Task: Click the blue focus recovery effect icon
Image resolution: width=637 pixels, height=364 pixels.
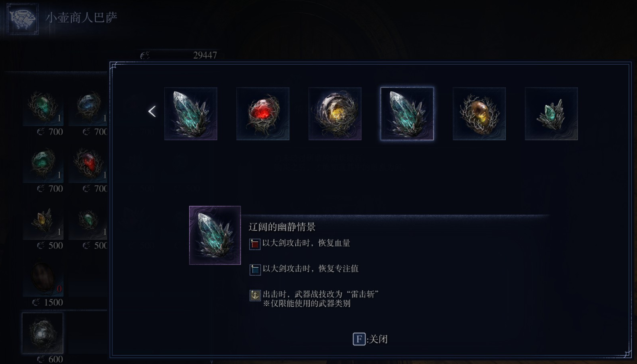Action: point(255,269)
